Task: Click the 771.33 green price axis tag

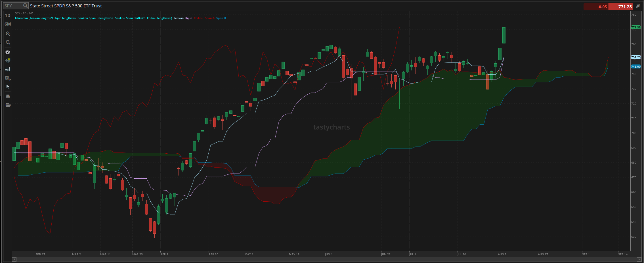Action: click(x=636, y=28)
